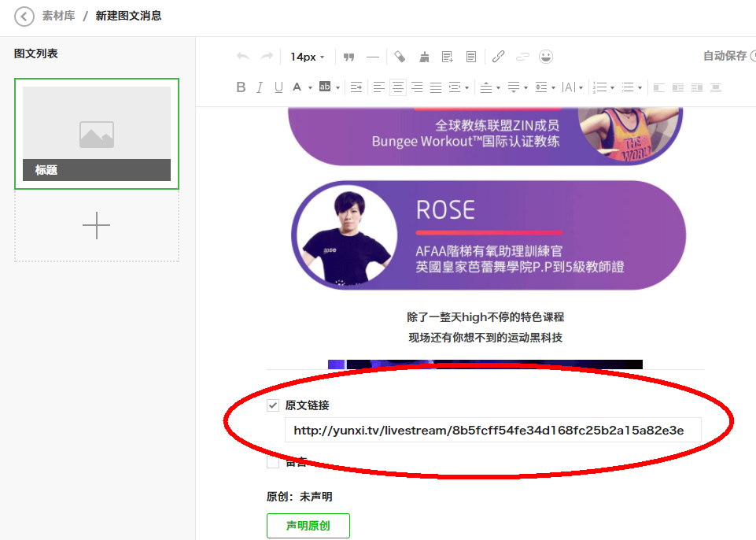The image size is (756, 540).
Task: Insert a horizontal divider line
Action: [x=373, y=57]
